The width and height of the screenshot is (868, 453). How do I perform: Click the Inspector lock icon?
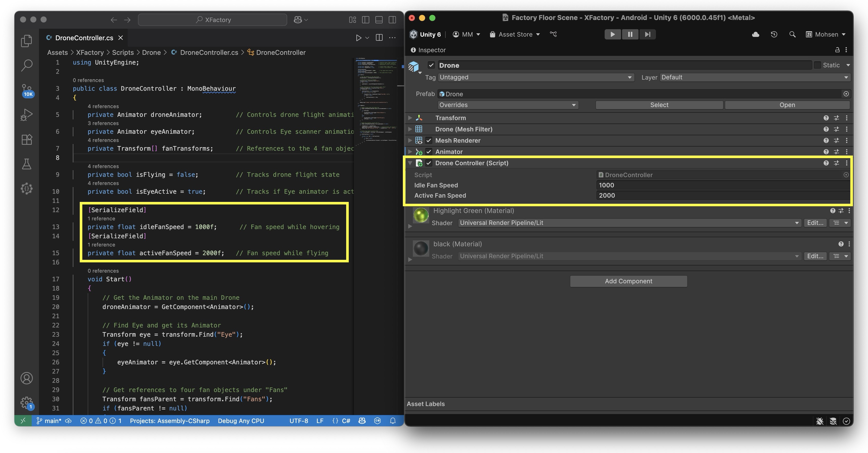coord(837,50)
